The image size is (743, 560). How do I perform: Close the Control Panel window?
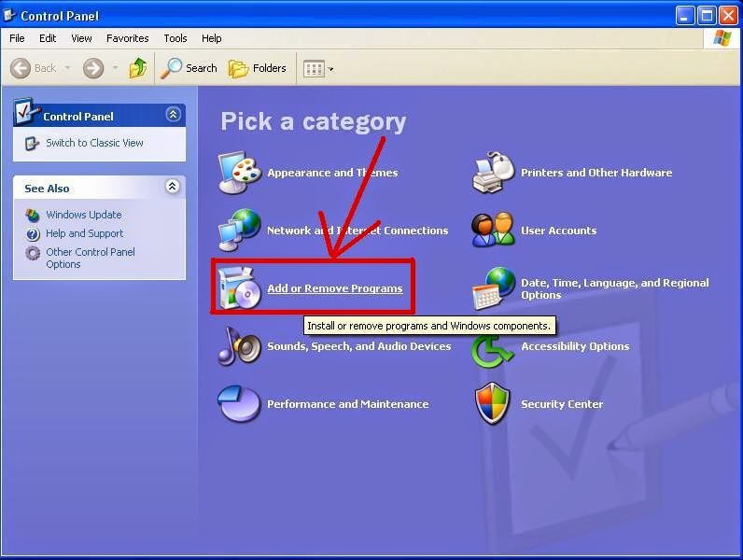[728, 16]
